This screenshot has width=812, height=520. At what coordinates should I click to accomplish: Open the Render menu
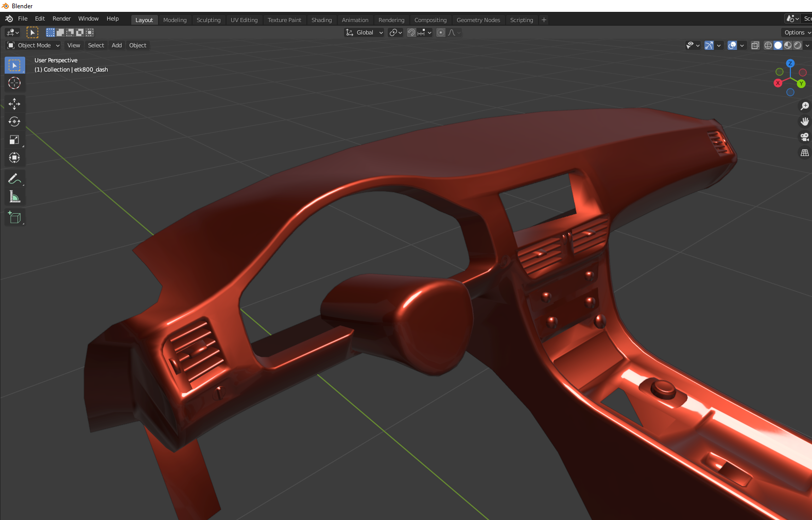pos(61,19)
